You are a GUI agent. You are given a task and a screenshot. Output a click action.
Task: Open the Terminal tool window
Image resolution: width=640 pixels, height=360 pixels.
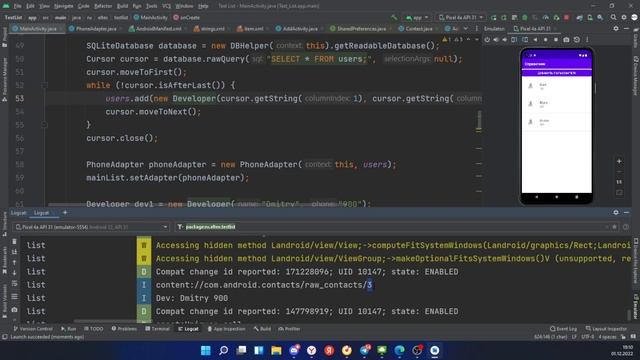(157, 329)
